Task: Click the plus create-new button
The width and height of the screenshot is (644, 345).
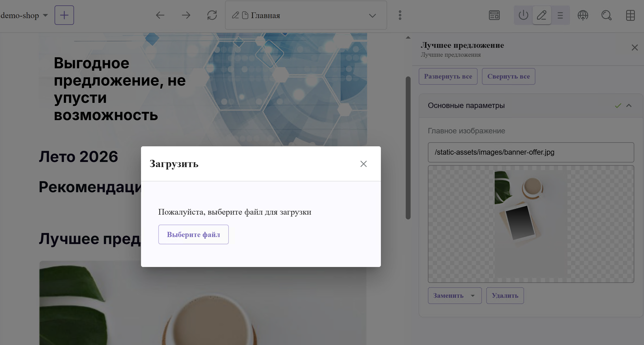Action: point(64,15)
